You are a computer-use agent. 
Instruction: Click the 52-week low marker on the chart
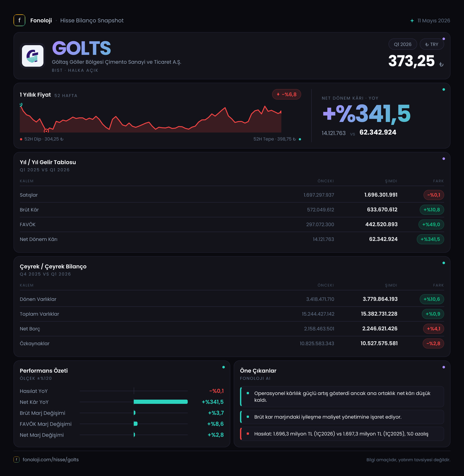click(46, 131)
